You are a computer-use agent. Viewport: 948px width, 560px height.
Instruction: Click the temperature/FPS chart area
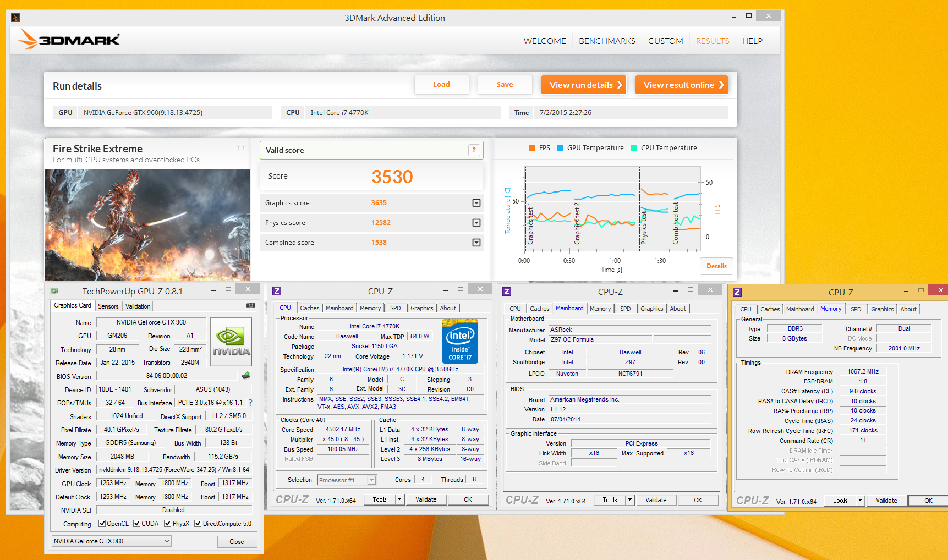(612, 210)
